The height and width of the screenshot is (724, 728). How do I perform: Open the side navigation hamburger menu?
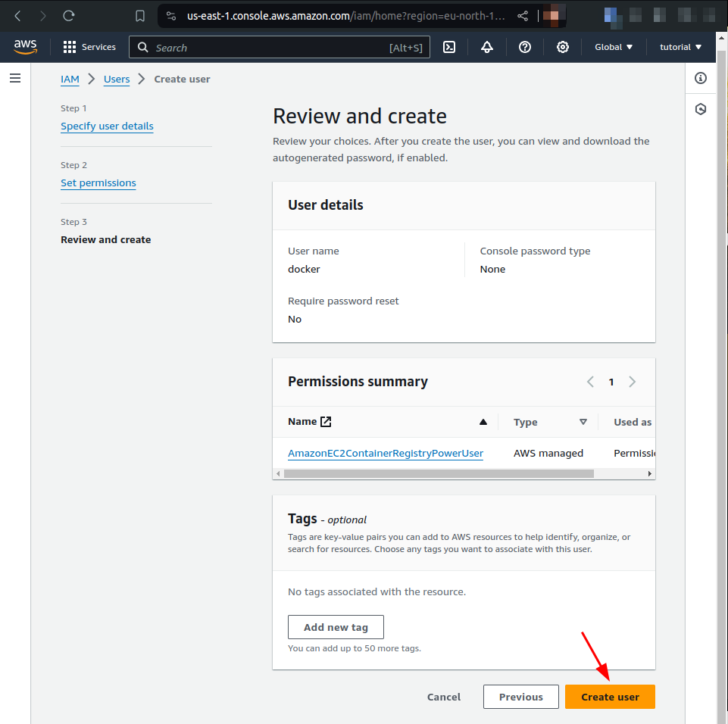point(15,78)
